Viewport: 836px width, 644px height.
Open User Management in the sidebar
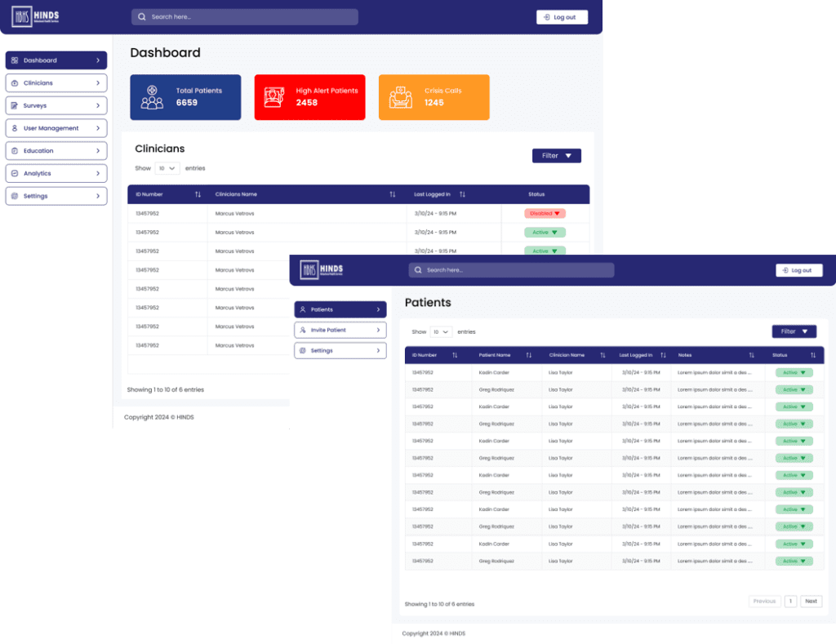click(56, 128)
